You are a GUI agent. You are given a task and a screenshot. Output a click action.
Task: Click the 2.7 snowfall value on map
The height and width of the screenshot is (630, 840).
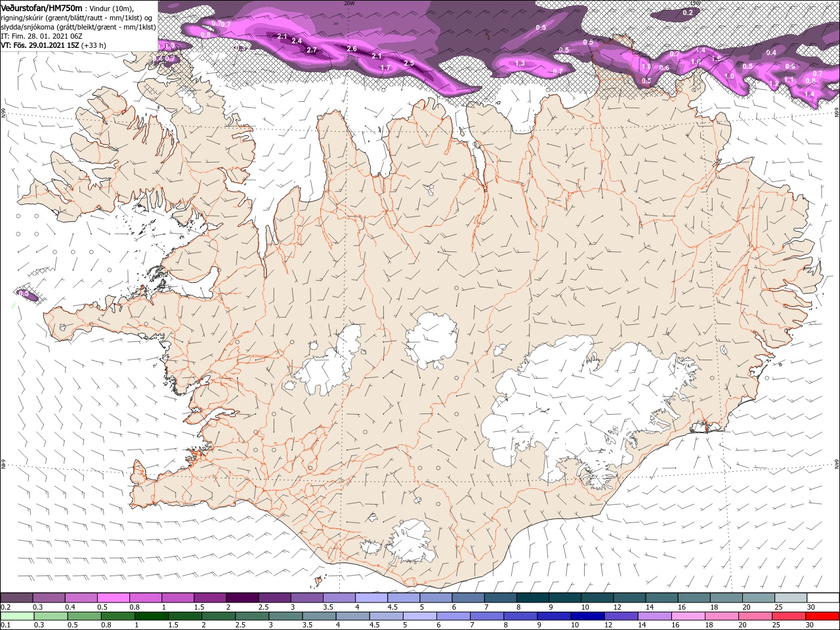(312, 50)
